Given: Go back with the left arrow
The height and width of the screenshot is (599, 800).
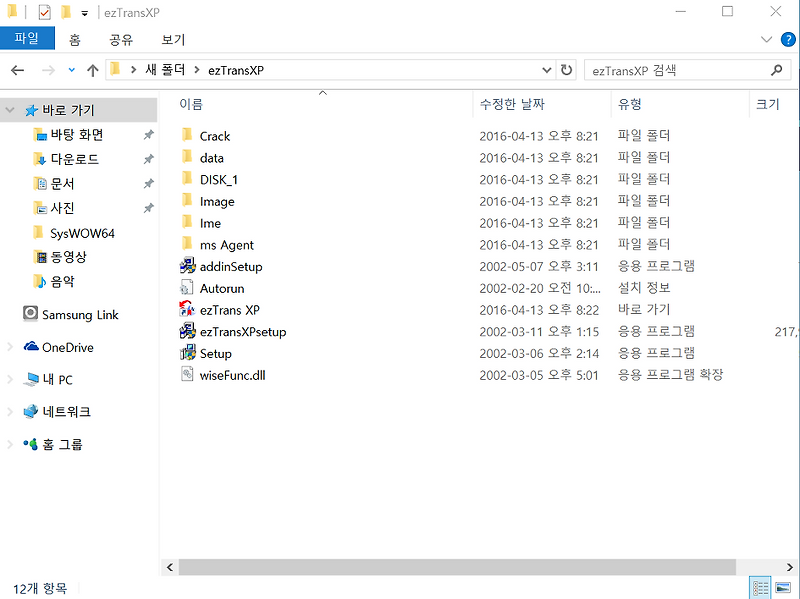Looking at the screenshot, I should pos(18,70).
